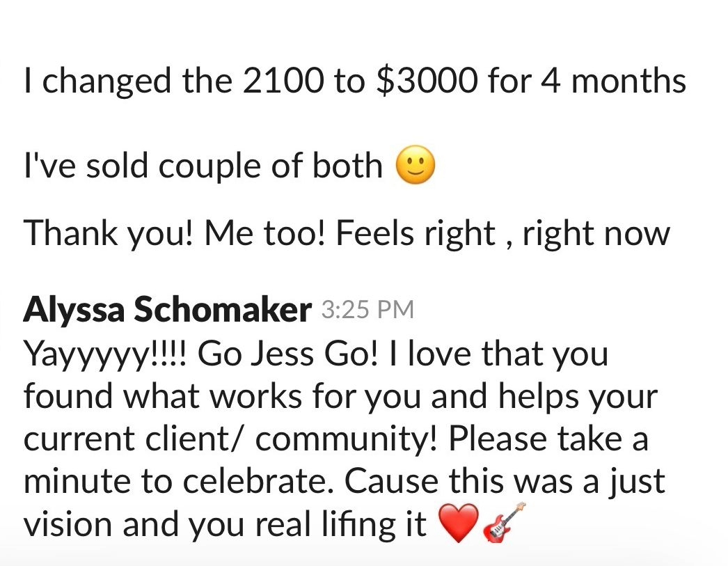Screen dimensions: 728x566
Task: Select the "Thank you! Me too!" message
Action: pos(347,234)
